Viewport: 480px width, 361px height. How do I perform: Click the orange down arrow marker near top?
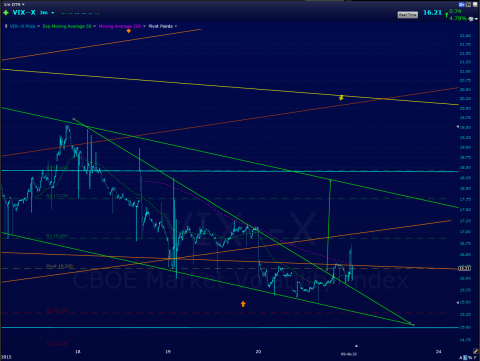129,31
